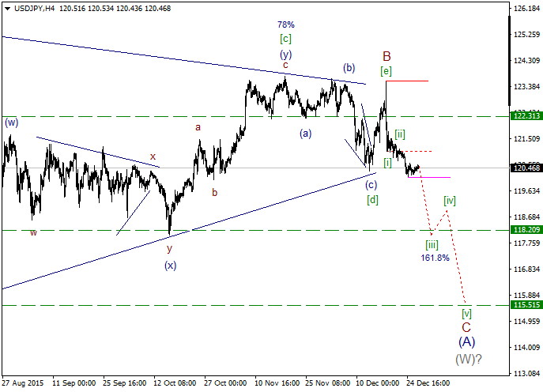
Task: Open the chart menu triangle beside USDJPY,H4
Action: pos(7,9)
